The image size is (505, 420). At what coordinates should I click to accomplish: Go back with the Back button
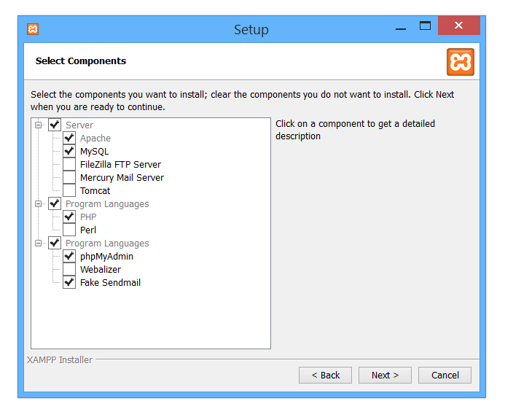point(326,375)
